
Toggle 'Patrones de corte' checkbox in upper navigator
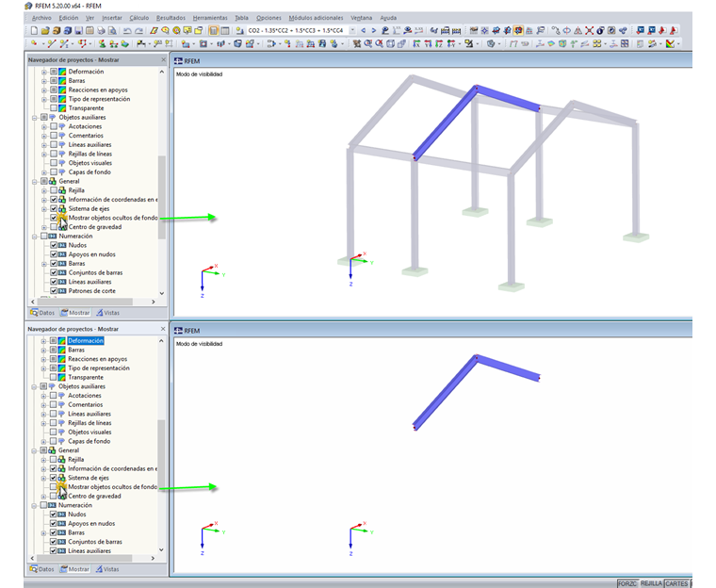54,291
